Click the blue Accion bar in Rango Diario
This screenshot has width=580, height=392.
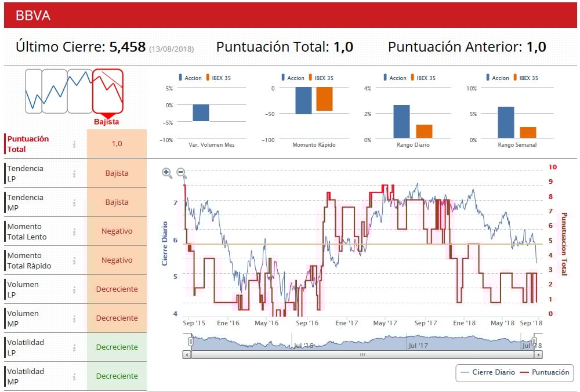401,122
